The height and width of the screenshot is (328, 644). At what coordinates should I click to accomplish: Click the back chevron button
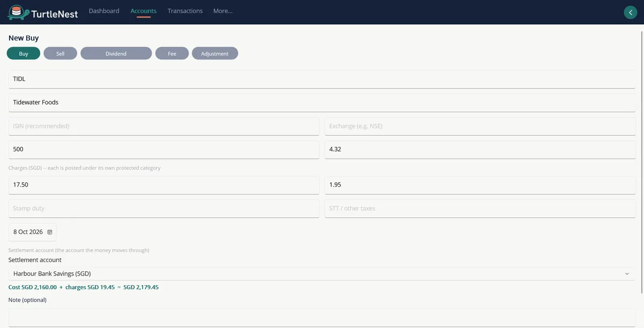(630, 13)
